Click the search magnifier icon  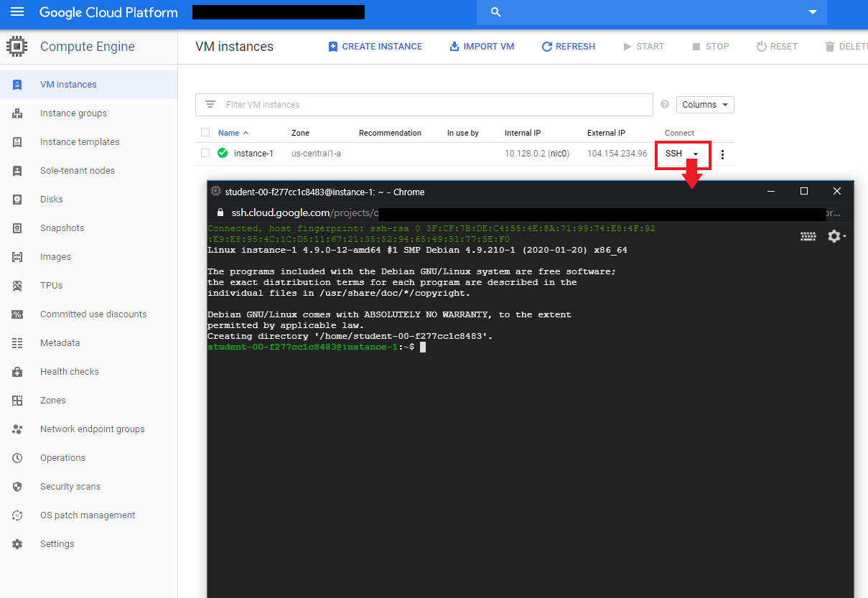[x=495, y=12]
